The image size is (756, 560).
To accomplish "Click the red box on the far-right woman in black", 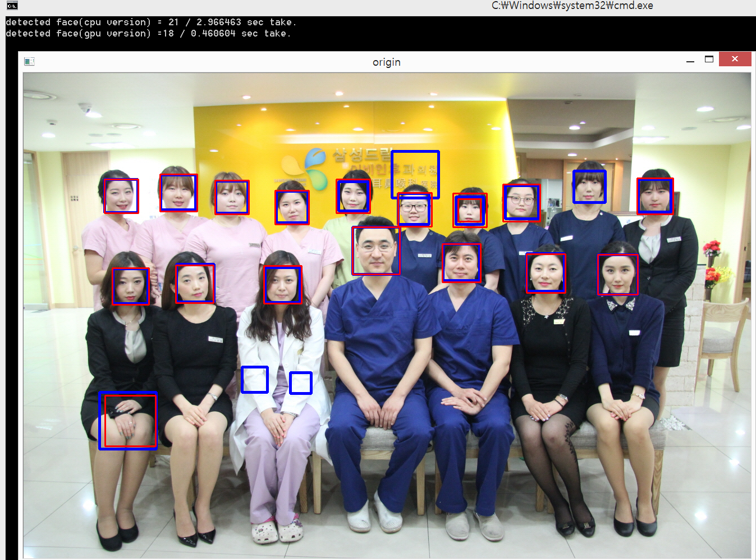I will coord(656,195).
